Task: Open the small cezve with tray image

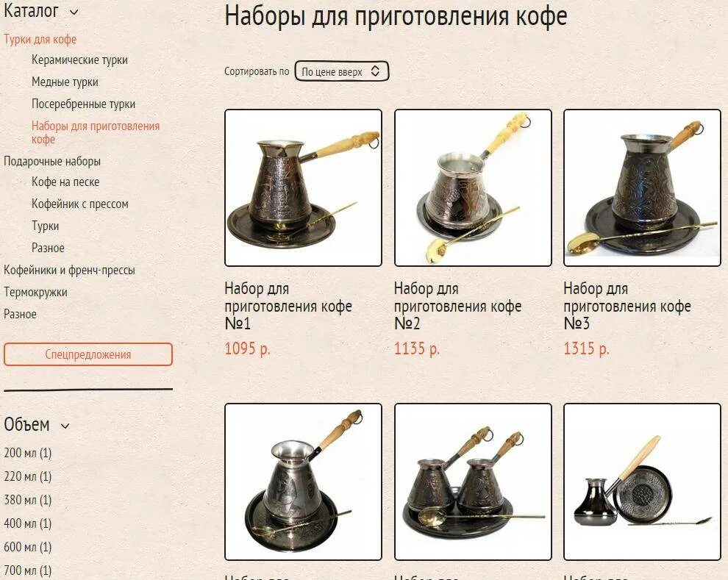Action: (642, 481)
